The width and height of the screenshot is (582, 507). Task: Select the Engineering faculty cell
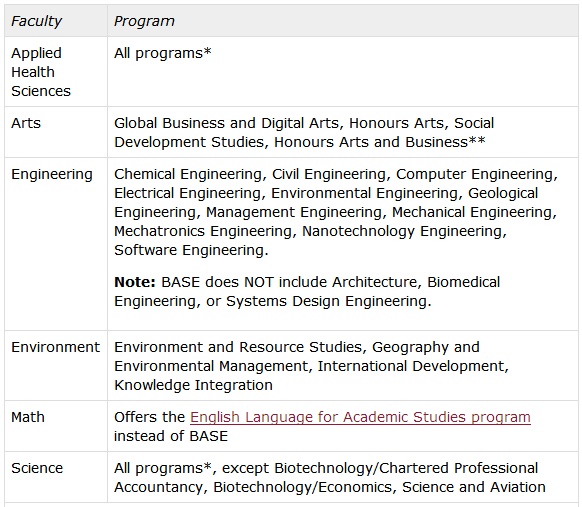click(56, 244)
